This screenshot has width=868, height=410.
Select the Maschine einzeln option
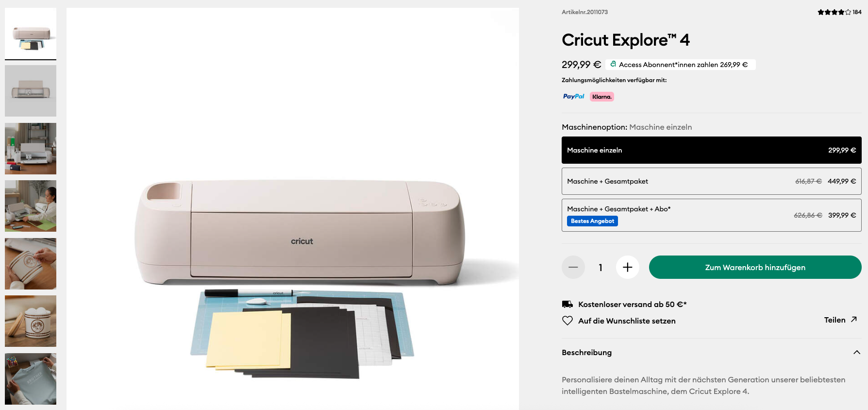pyautogui.click(x=711, y=150)
